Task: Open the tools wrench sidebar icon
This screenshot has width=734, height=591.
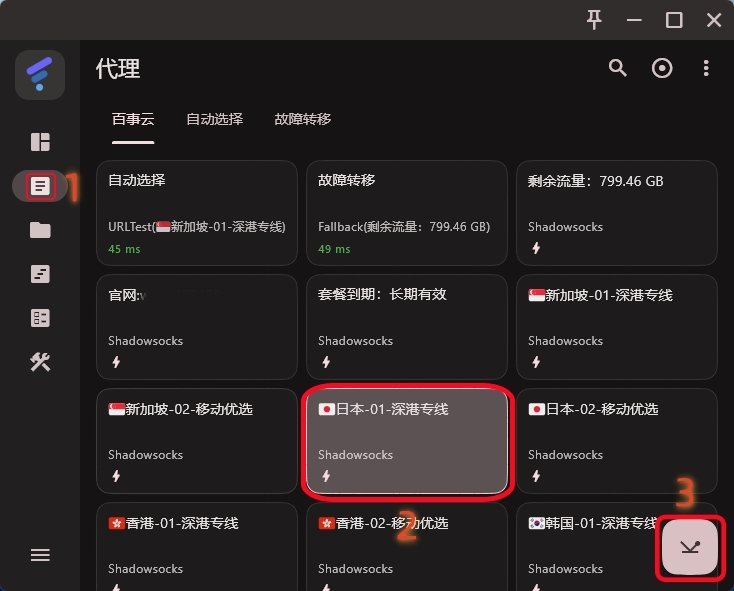Action: coord(40,362)
